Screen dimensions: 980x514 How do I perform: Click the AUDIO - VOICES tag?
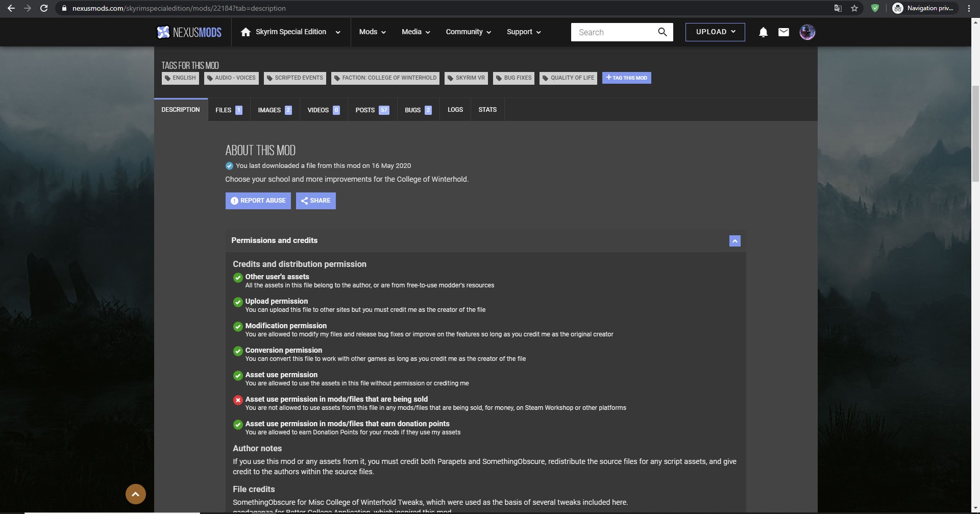231,78
